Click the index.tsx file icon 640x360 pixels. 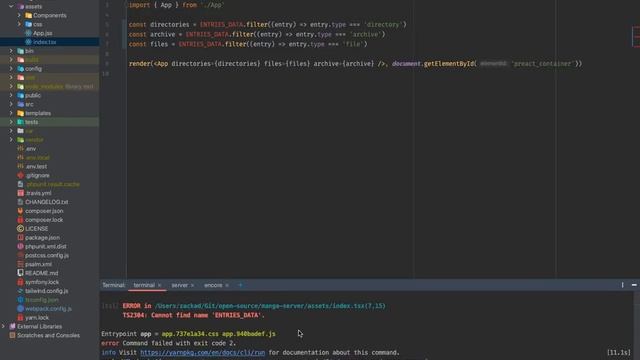pos(28,42)
